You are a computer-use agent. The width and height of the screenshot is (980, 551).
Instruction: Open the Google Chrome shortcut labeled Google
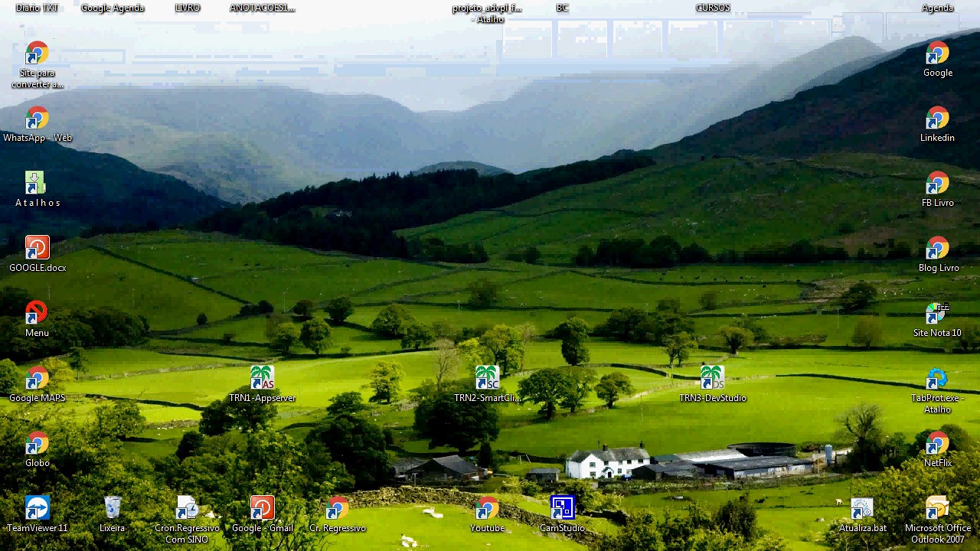tap(937, 54)
